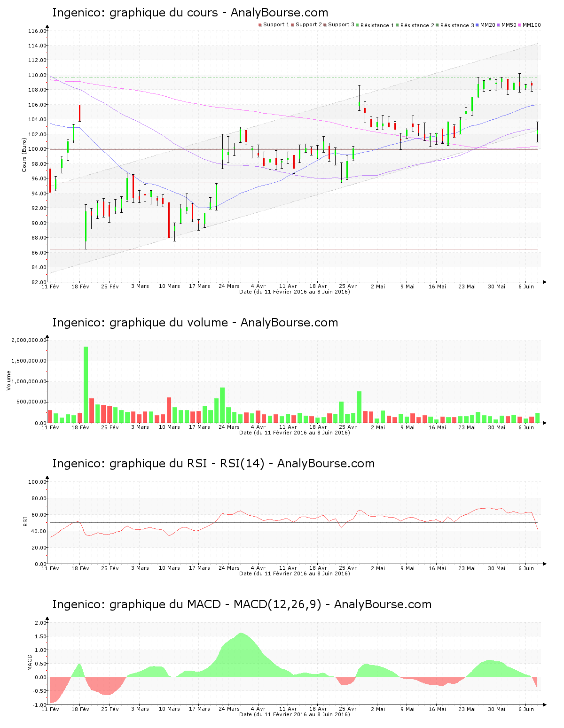Click '4 Avr' date on MACD chart
Screen dimensions: 564x728
coord(258,709)
